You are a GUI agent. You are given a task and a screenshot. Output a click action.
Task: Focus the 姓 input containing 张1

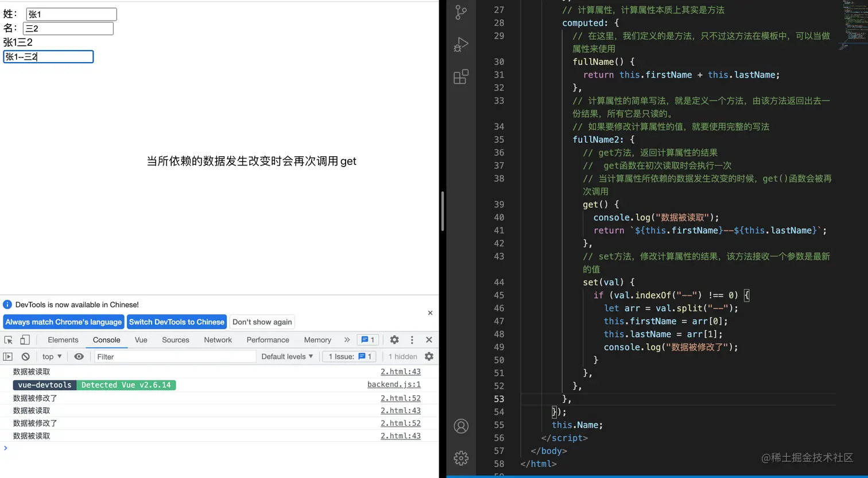point(72,14)
